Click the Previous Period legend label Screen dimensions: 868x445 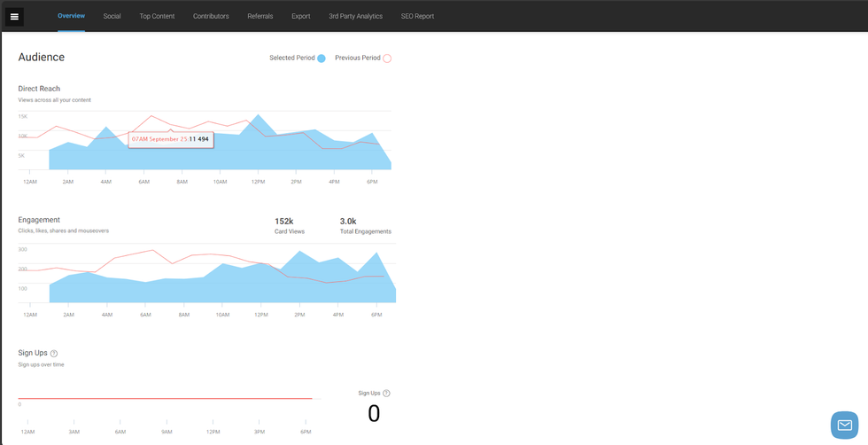(357, 59)
